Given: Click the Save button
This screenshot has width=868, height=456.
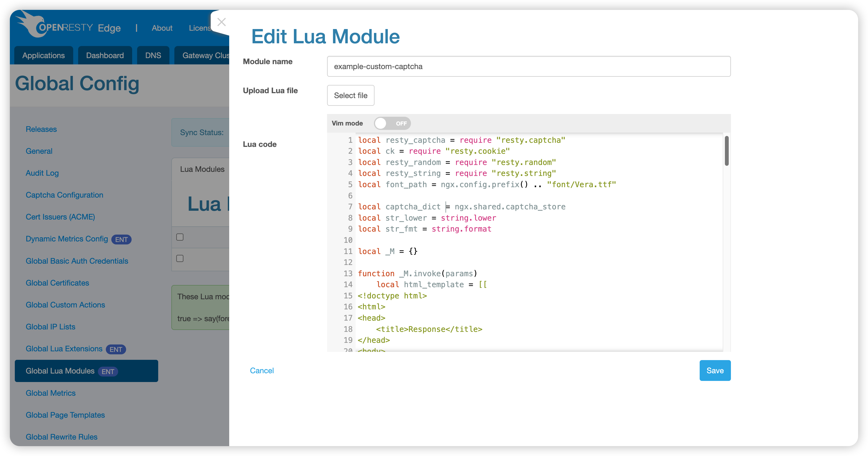Looking at the screenshot, I should (x=715, y=371).
